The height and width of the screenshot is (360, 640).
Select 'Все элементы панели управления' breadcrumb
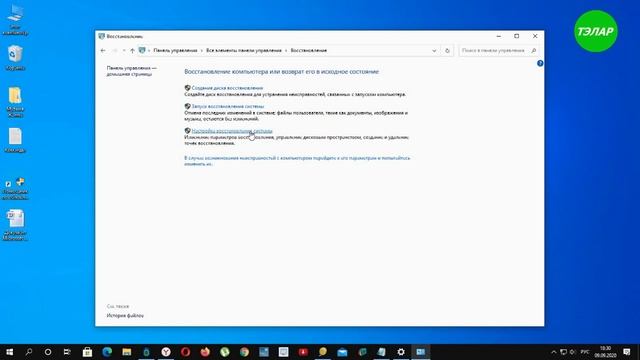[244, 50]
